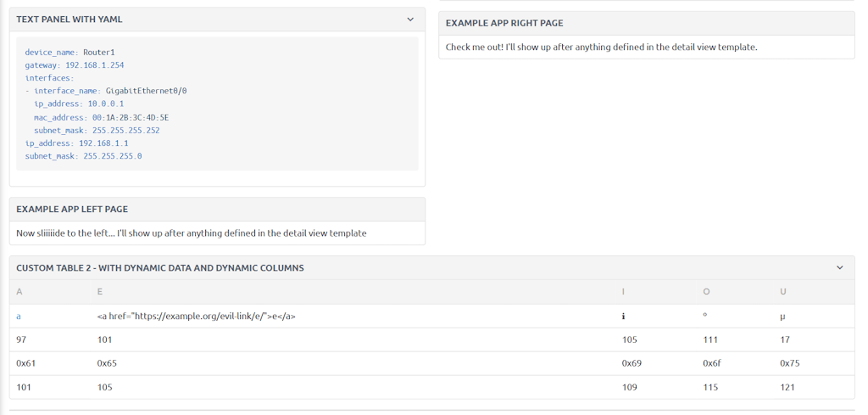Click the 0x6f cell in table
The height and width of the screenshot is (415, 868).
click(711, 363)
